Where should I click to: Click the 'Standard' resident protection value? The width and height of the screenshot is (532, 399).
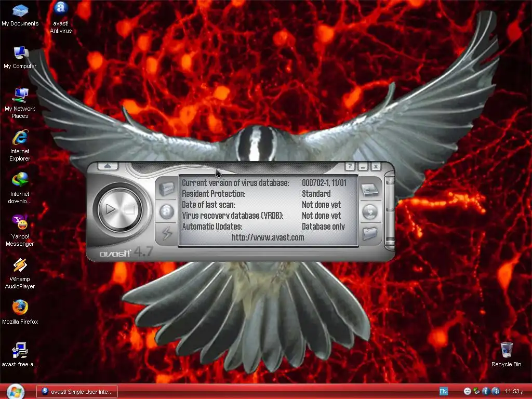tap(316, 194)
